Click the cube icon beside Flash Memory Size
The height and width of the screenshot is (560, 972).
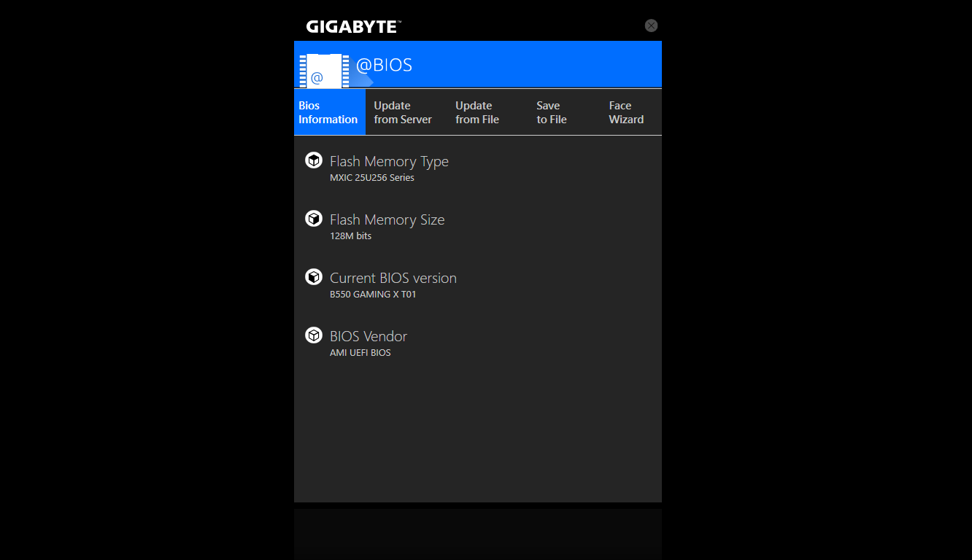(x=314, y=219)
